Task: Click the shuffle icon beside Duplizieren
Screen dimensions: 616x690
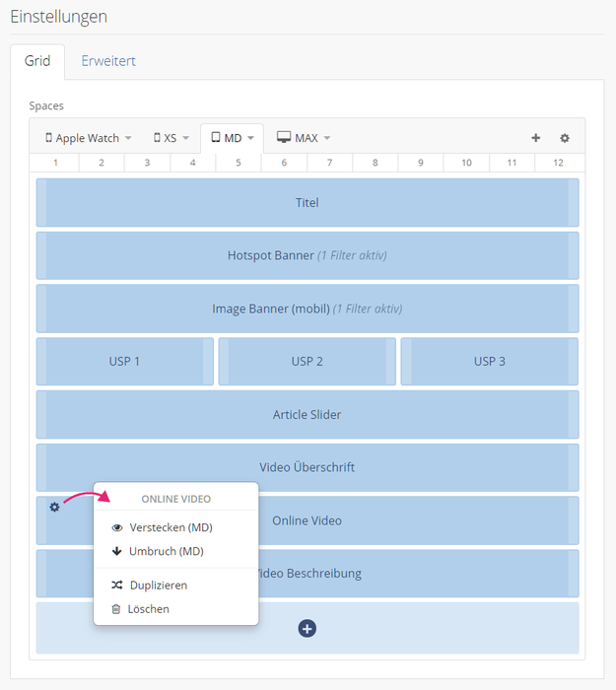Action: point(117,585)
